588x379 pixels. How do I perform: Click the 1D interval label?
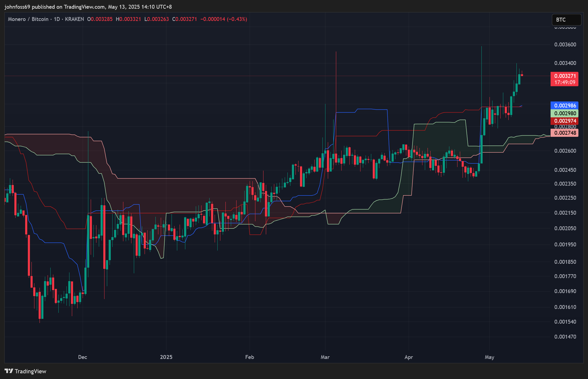point(57,19)
